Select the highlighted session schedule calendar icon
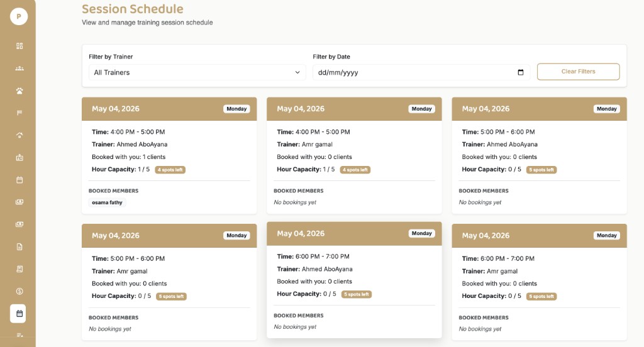The image size is (644, 347). (x=18, y=314)
